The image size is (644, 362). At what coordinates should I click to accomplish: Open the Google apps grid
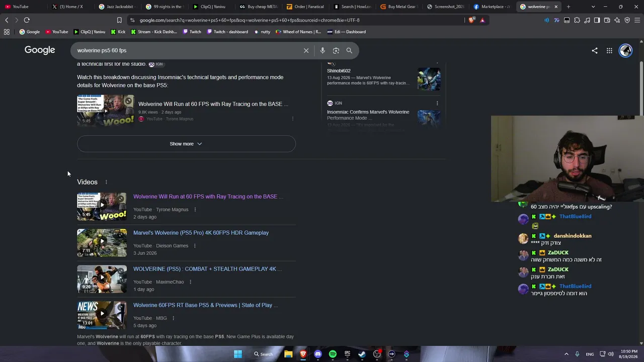[609, 50]
